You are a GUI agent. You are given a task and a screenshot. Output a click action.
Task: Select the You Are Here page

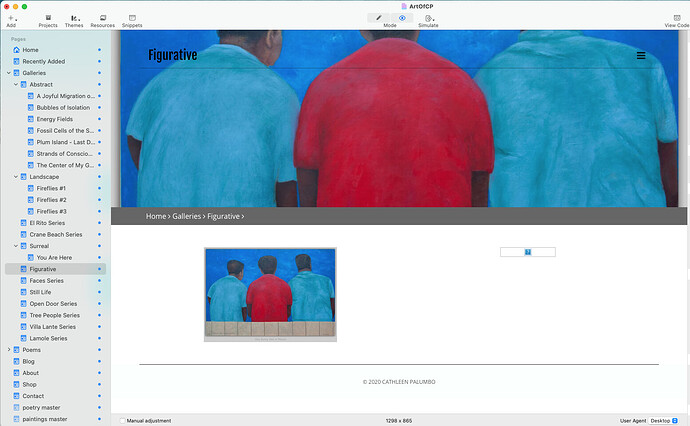pos(54,257)
